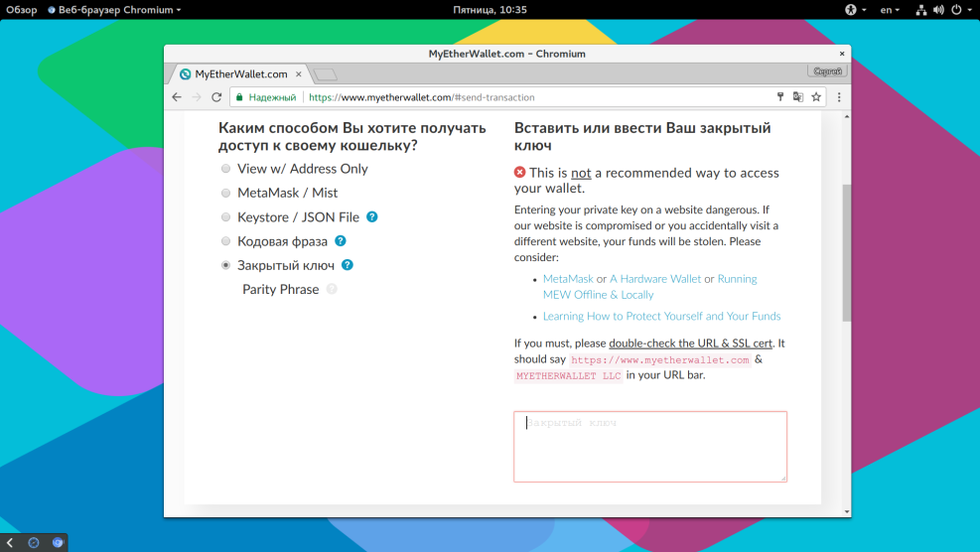
Task: Choose the Keystore / JSON File radio option
Action: pyautogui.click(x=226, y=217)
